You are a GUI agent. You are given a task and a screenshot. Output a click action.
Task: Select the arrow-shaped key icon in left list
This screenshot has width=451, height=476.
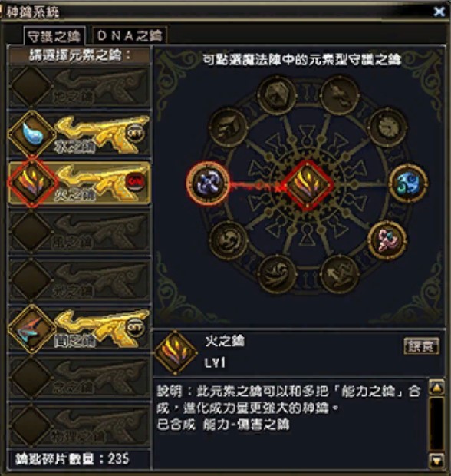click(32, 329)
